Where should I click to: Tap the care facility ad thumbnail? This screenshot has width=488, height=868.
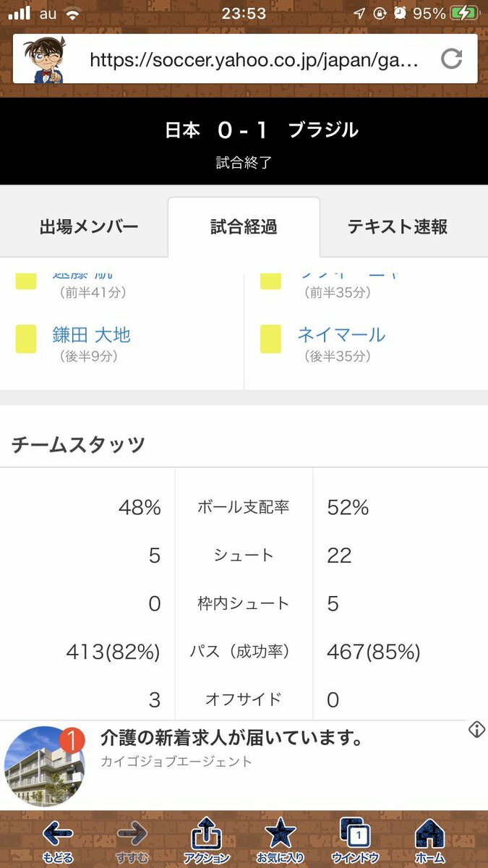(x=45, y=765)
